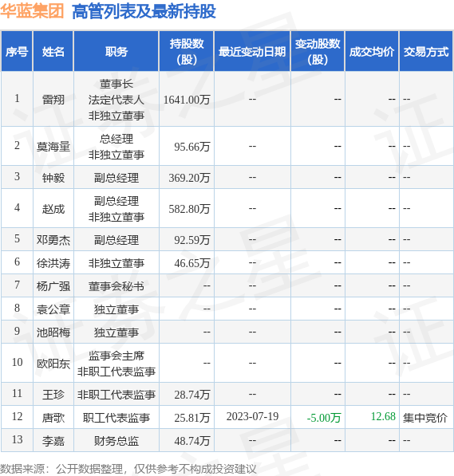Viewport: 454px width, 476px height.
Task: Click the change value -5.00万
Action: 324,418
